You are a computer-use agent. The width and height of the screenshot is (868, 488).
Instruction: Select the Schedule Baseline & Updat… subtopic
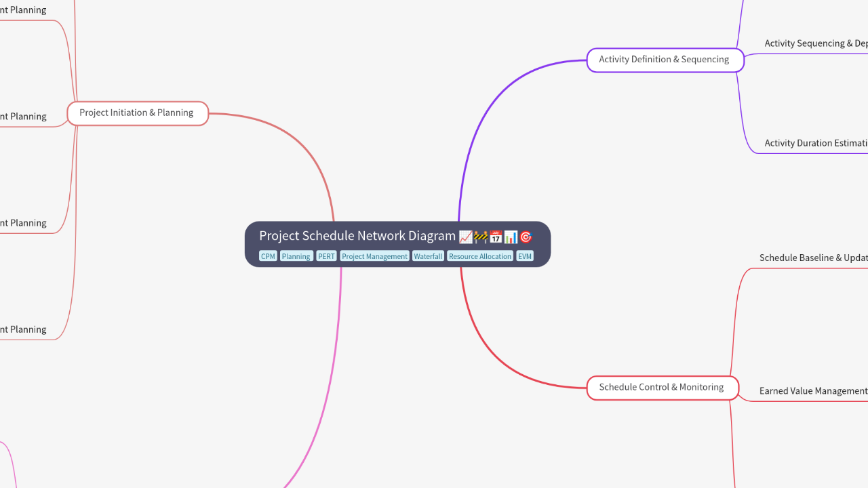click(814, 258)
